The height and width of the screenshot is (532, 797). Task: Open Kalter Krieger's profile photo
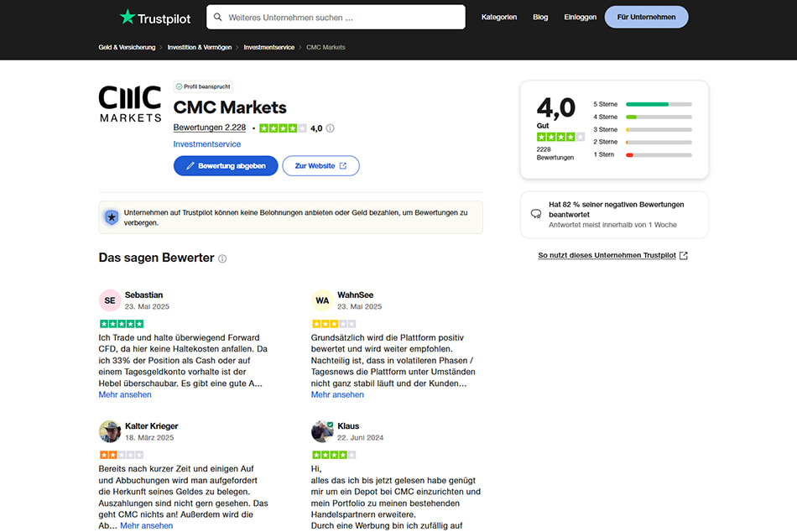point(110,432)
